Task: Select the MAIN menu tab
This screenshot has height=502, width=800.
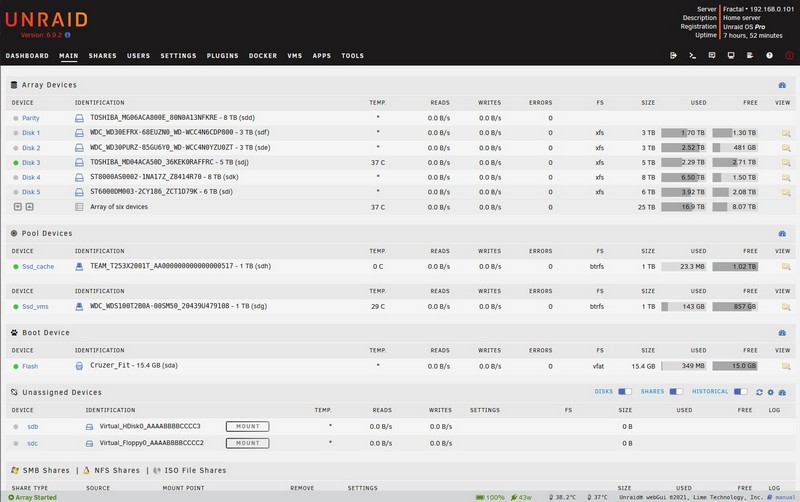Action: coord(68,56)
